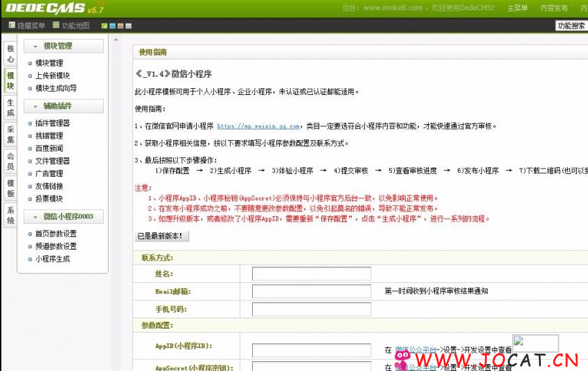Collapse the 微信小程序0003 menu group
This screenshot has width=588, height=371.
click(x=64, y=216)
